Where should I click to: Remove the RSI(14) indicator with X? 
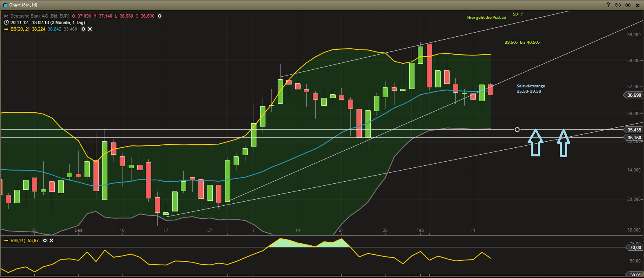point(51,240)
